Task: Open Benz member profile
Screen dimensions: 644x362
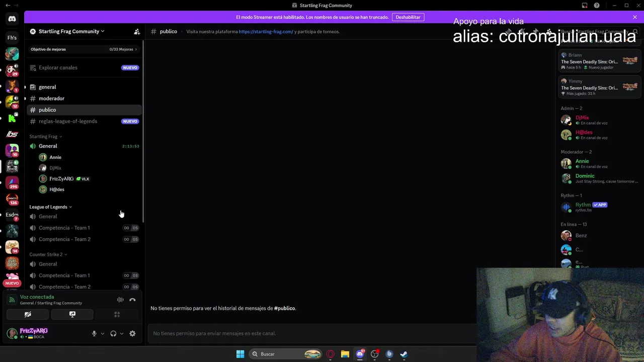Action: pyautogui.click(x=599, y=236)
